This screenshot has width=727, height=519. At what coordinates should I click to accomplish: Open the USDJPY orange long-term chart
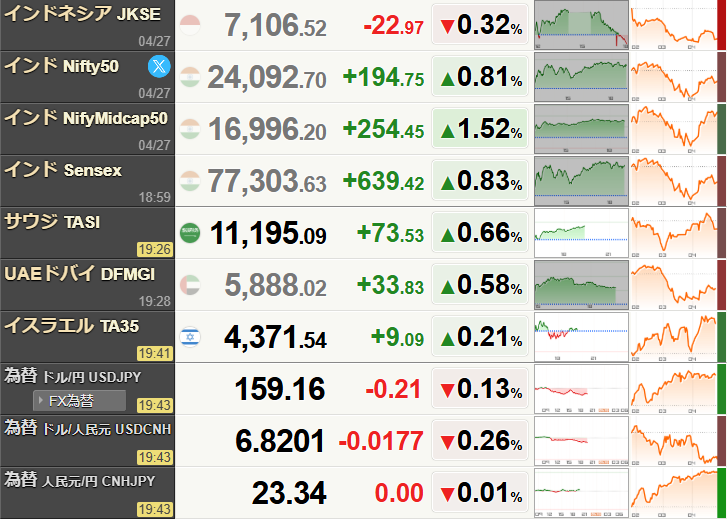pyautogui.click(x=674, y=389)
